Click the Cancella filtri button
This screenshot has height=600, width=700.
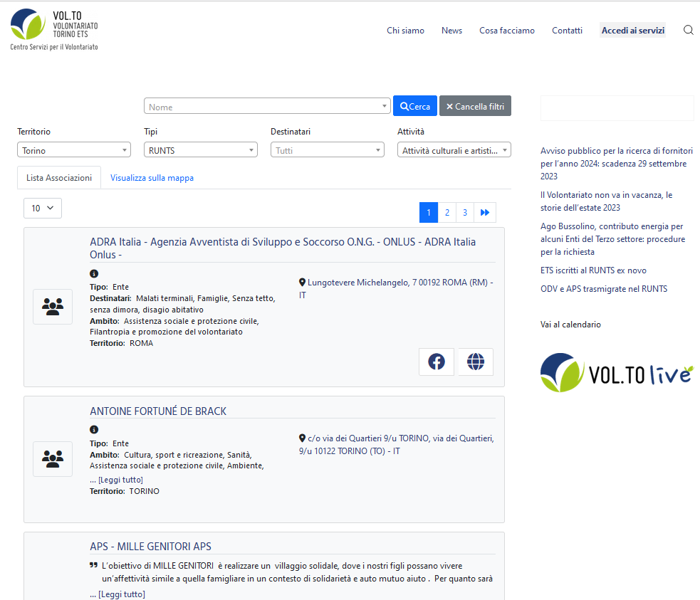[475, 106]
